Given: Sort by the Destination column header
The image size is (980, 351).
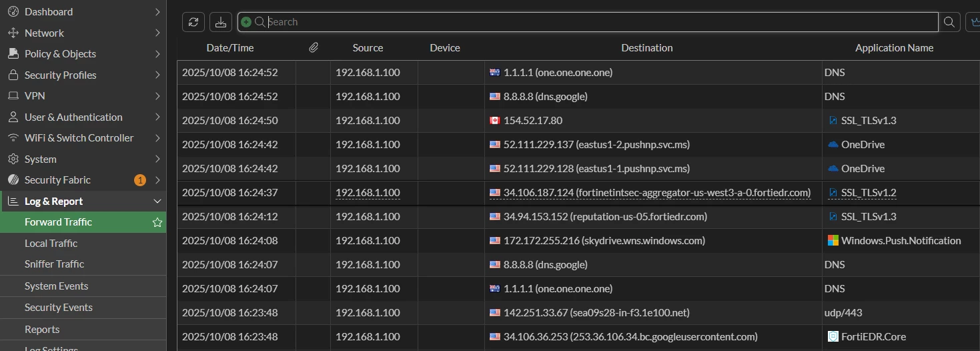Looking at the screenshot, I should point(646,48).
